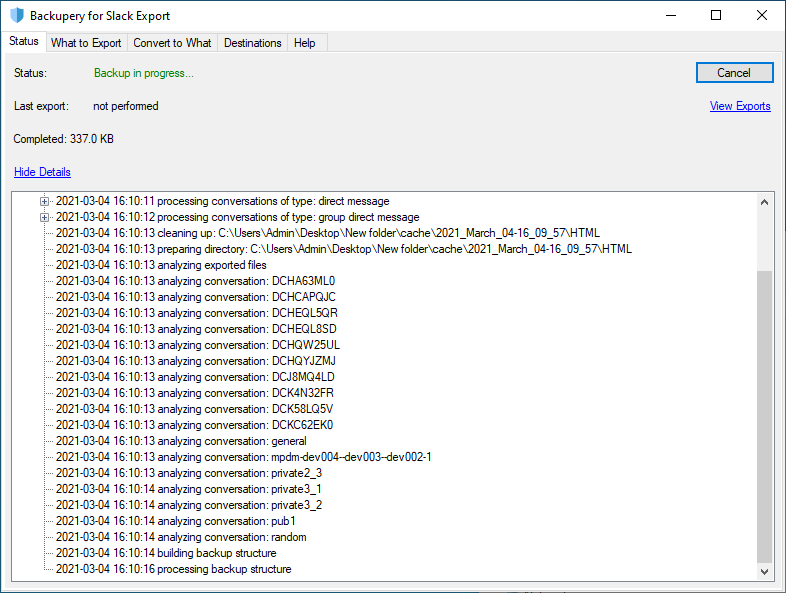Switch to the Convert to What tab
The image size is (786, 593).
172,43
